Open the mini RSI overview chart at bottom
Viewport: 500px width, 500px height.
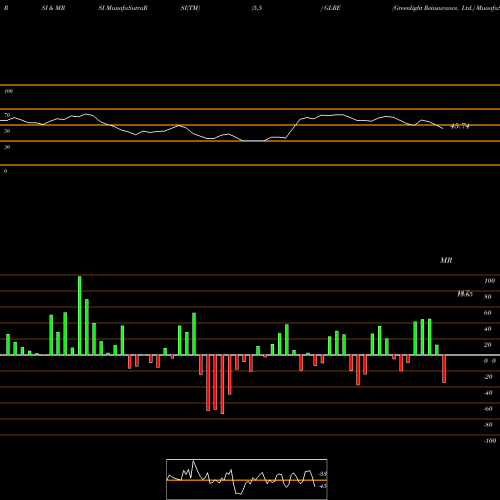coord(247,479)
